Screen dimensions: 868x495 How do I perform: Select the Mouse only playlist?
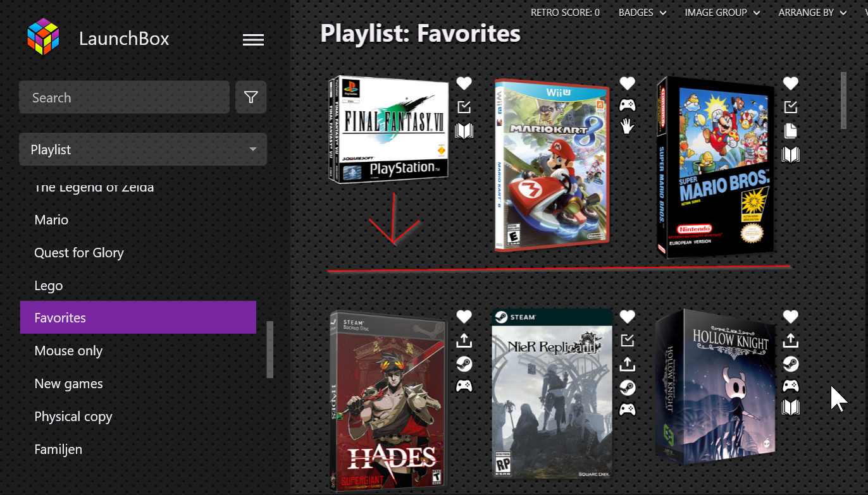tap(68, 351)
